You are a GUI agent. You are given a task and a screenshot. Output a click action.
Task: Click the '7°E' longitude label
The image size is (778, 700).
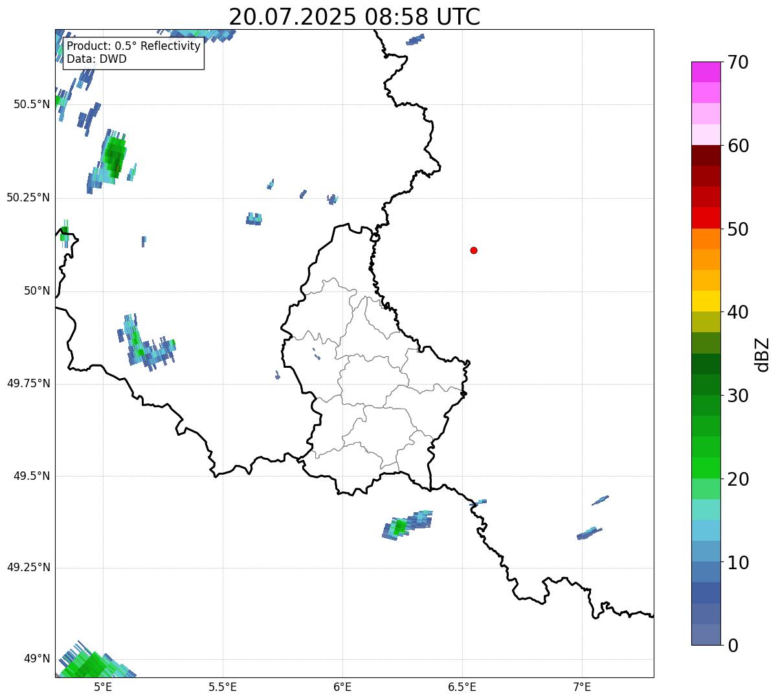point(582,687)
